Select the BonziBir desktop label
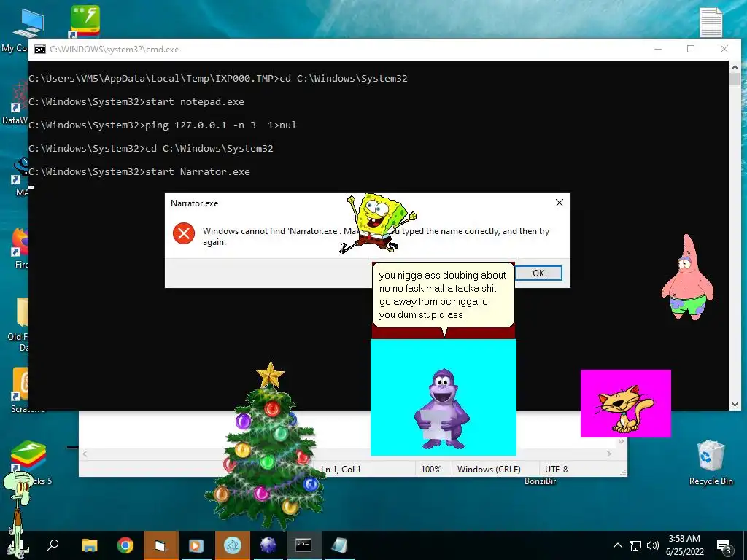The height and width of the screenshot is (560, 747). point(541,481)
